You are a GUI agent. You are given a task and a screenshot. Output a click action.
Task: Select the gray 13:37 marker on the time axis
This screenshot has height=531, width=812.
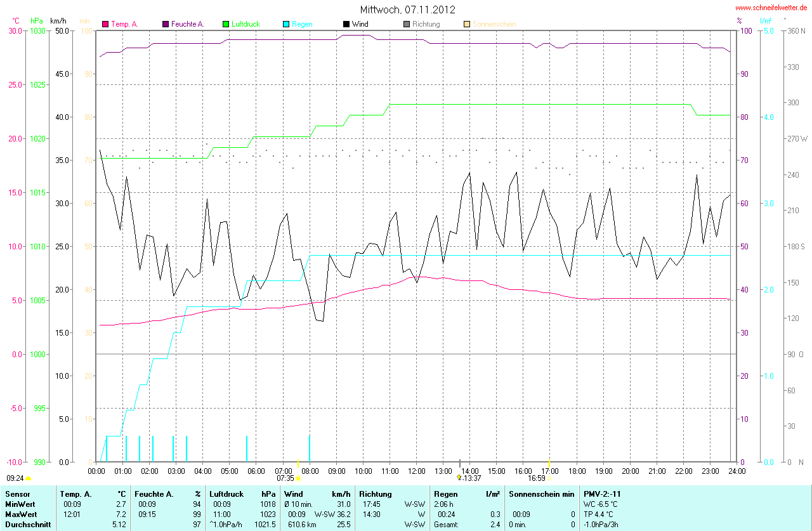459,462
